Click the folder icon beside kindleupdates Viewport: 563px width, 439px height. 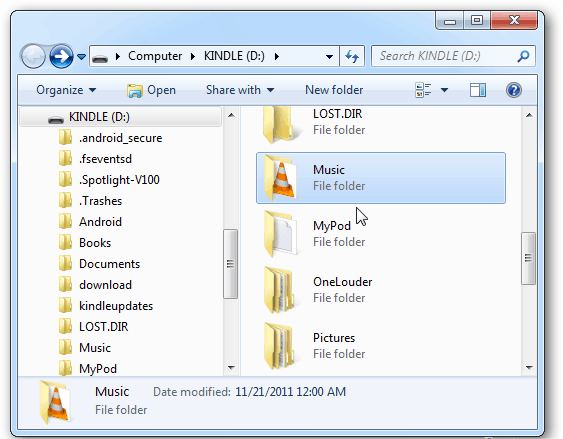[65, 305]
